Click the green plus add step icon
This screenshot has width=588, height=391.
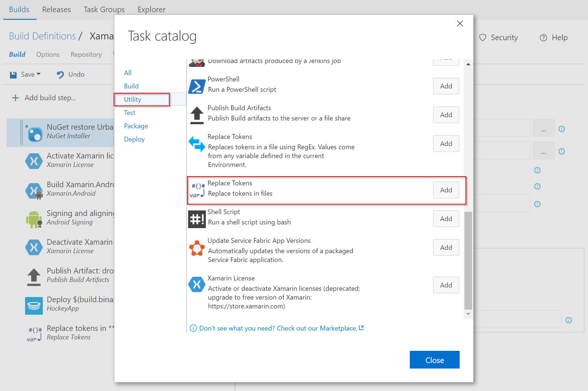tap(15, 98)
